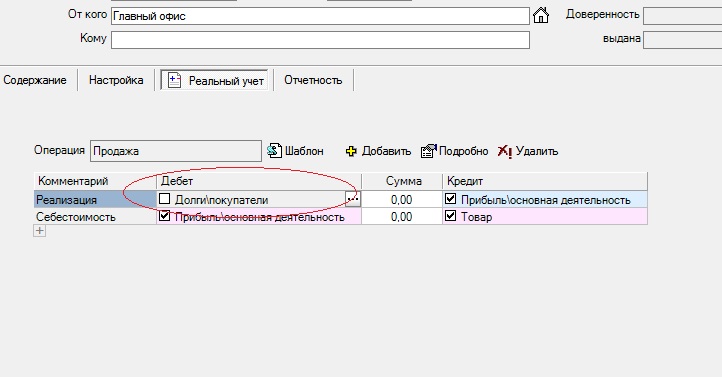The width and height of the screenshot is (722, 377).
Task: Click the Комментарий column header
Action: pyautogui.click(x=95, y=181)
